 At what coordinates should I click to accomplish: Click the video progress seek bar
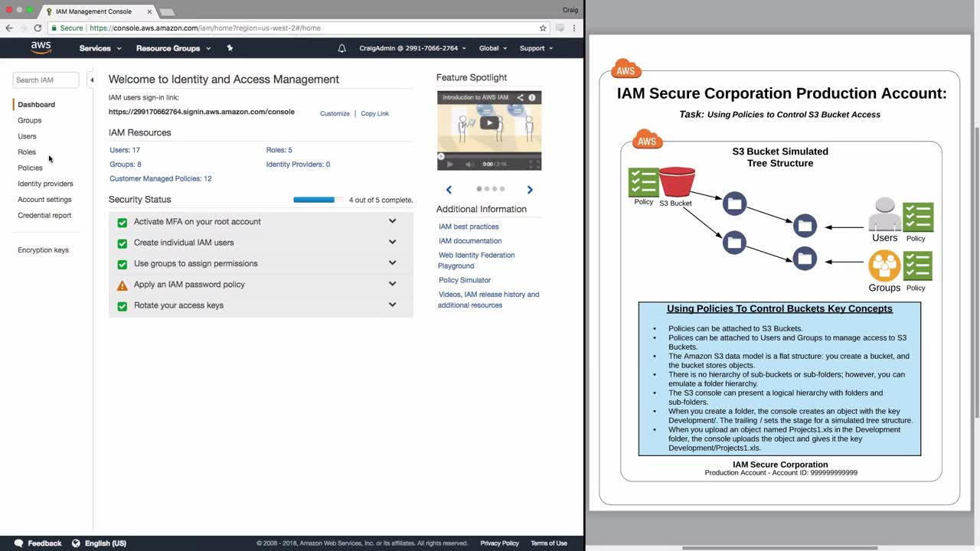(x=489, y=156)
